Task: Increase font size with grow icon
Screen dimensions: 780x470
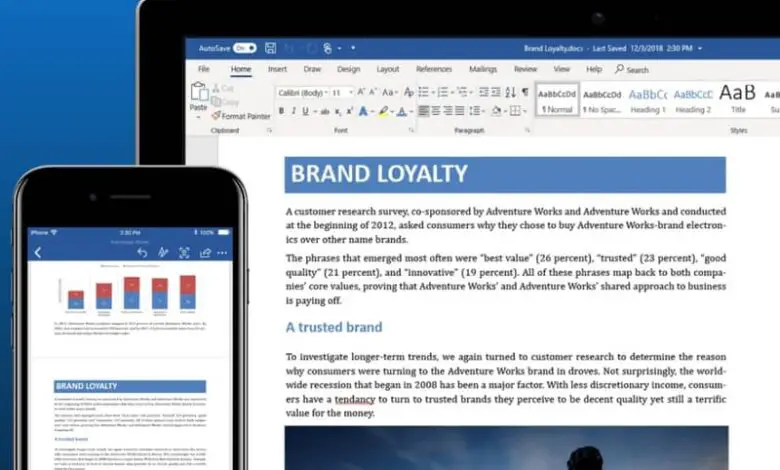Action: coord(361,92)
